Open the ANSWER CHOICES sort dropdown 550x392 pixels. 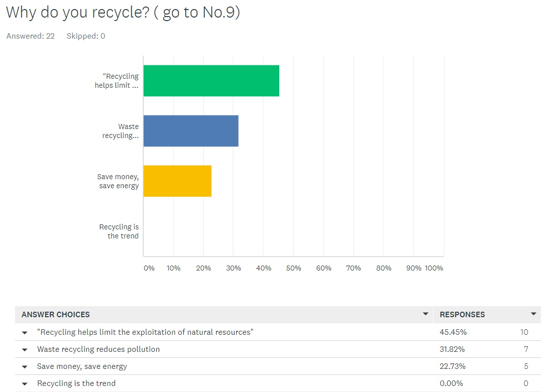click(426, 314)
